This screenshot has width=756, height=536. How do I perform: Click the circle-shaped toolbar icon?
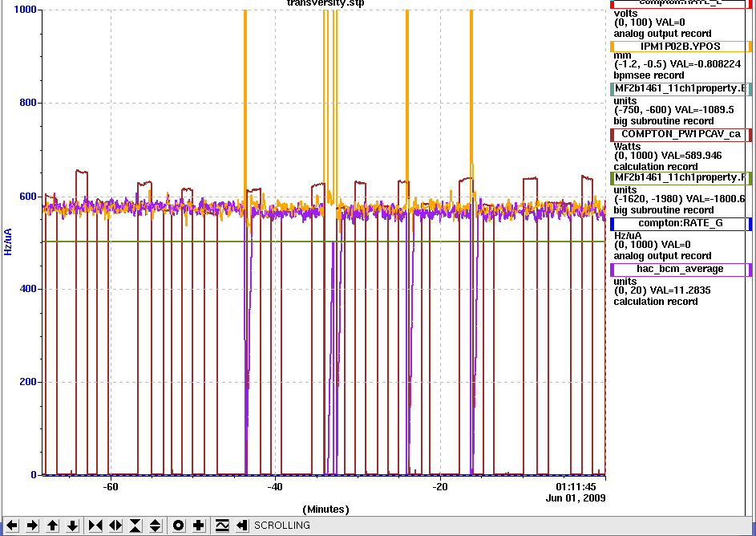coord(179,526)
